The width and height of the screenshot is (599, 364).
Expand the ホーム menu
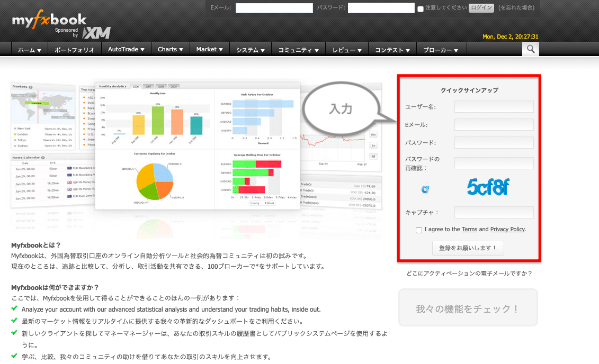coord(30,50)
